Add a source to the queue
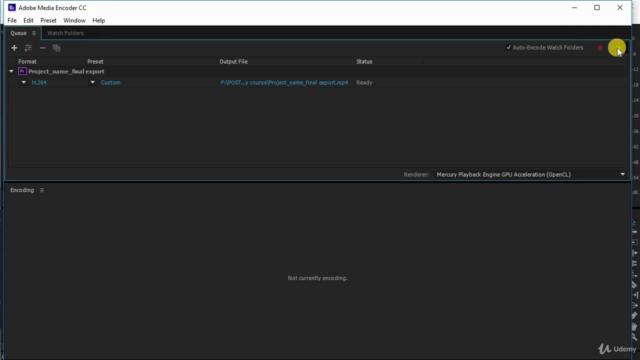The width and height of the screenshot is (640, 360). click(14, 48)
